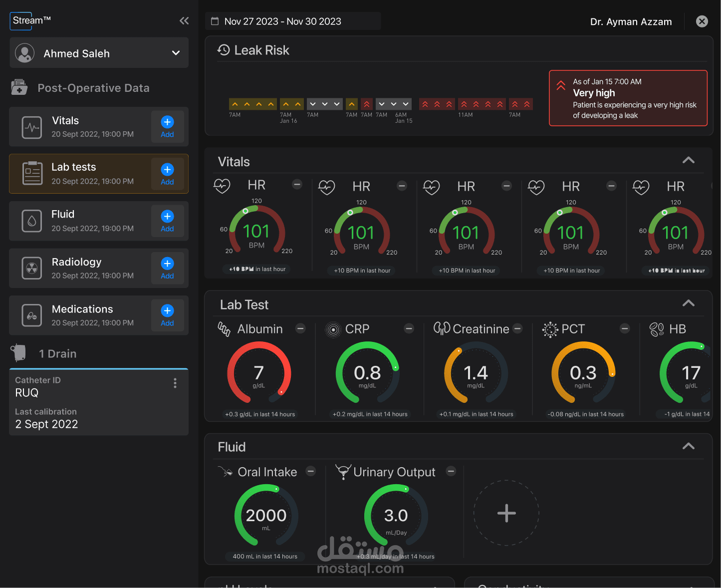The width and height of the screenshot is (721, 588).
Task: Select the Radiology sidebar item
Action: coord(99,268)
